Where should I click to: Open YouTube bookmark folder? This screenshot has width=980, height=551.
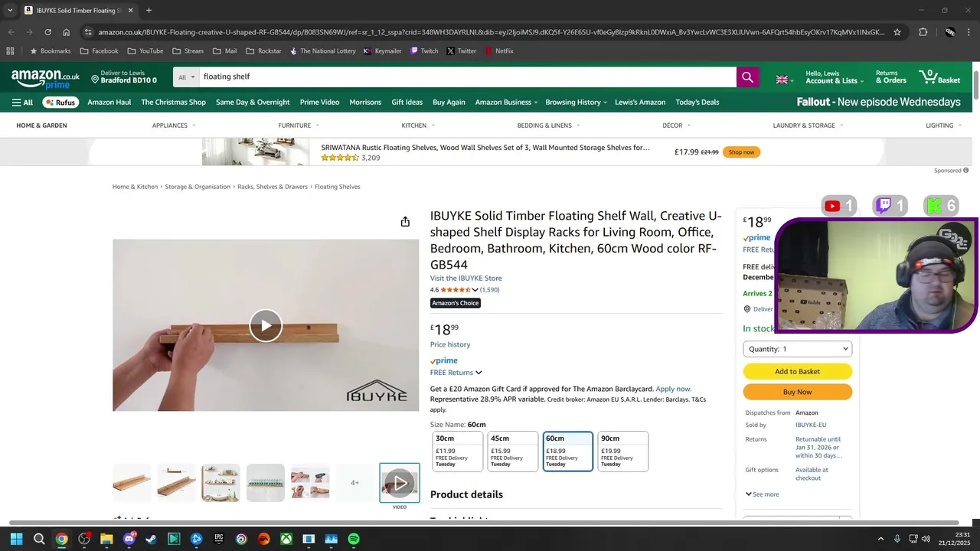[x=145, y=51]
